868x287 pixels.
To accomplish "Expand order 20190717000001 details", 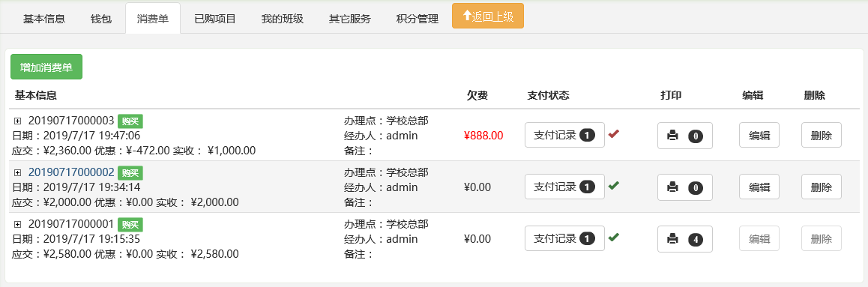I will click(18, 225).
